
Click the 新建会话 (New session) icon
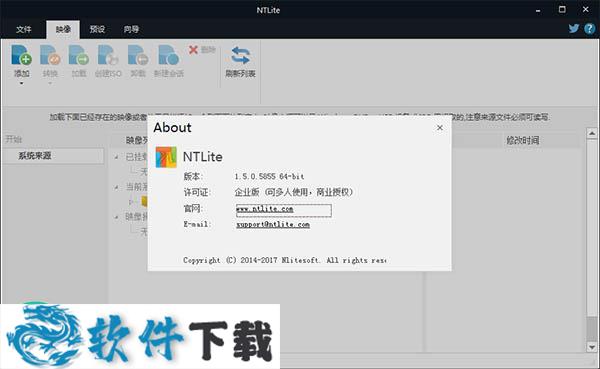point(168,55)
